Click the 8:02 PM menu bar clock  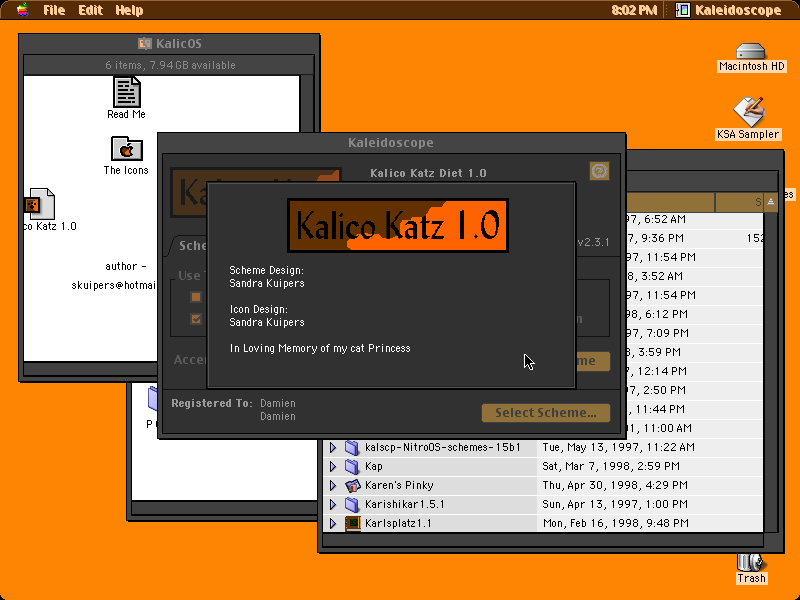tap(634, 10)
